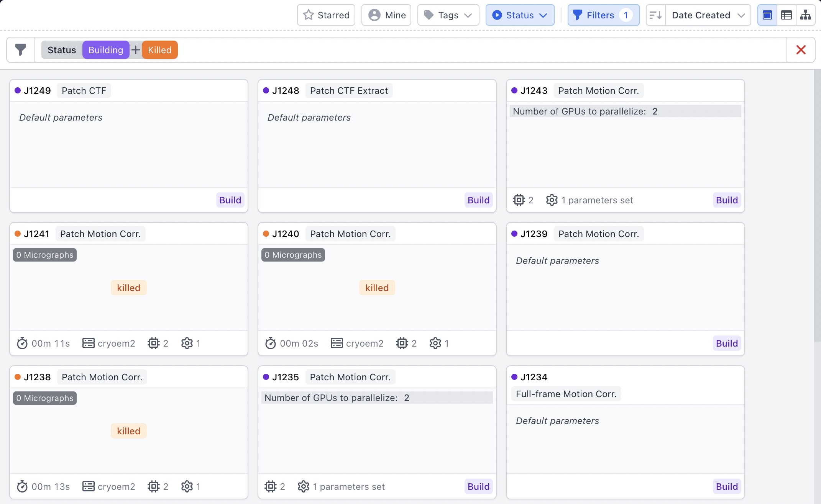
Task: Remove the Building status chip
Action: click(106, 50)
